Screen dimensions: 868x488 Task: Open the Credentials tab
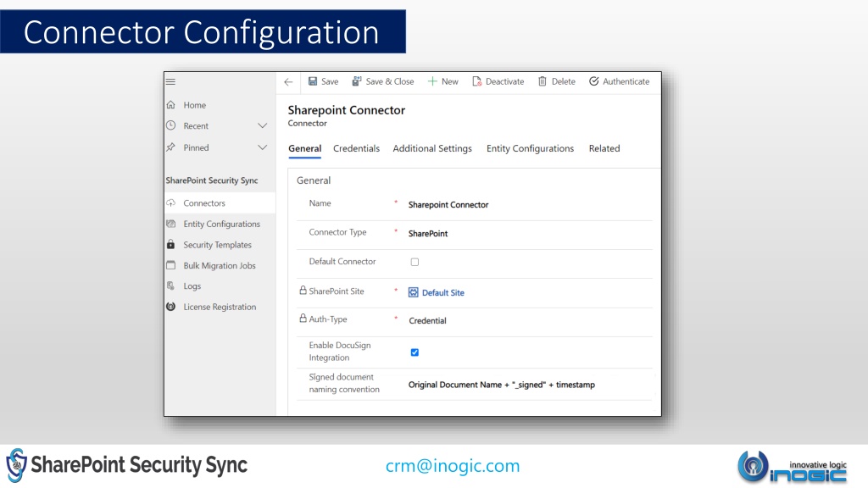click(x=357, y=148)
